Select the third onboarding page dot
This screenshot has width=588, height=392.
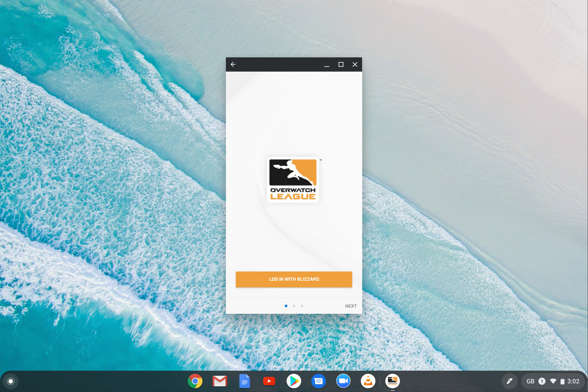[302, 306]
